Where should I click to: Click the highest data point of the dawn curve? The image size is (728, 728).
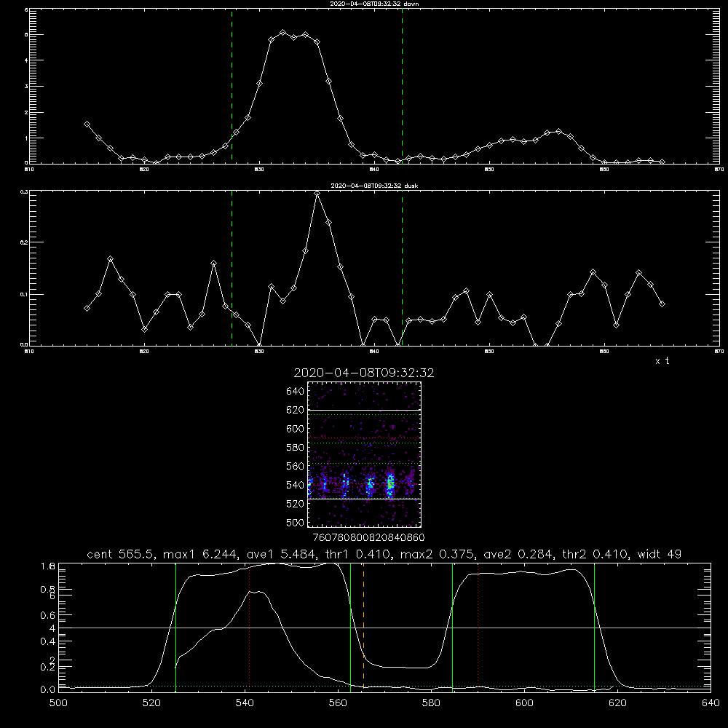coord(282,33)
